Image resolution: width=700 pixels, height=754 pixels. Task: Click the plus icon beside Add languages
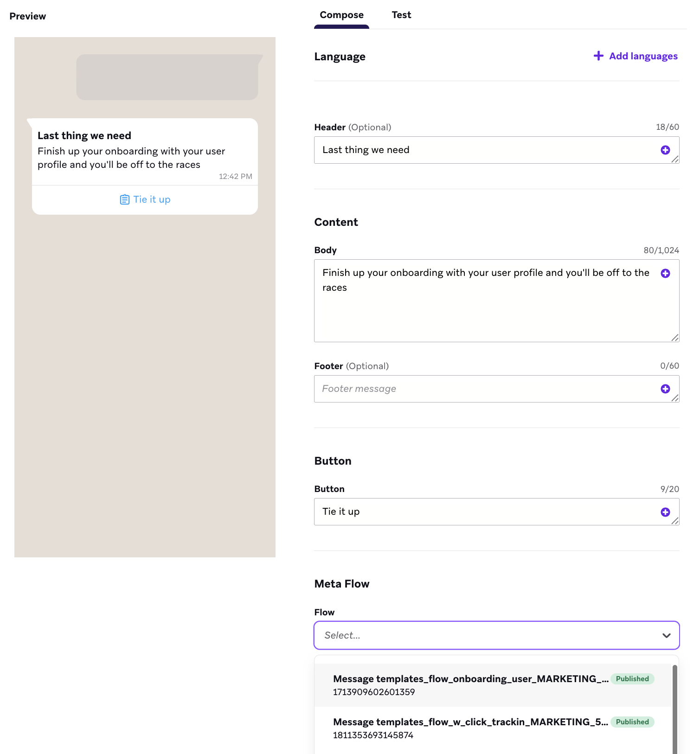(x=598, y=56)
